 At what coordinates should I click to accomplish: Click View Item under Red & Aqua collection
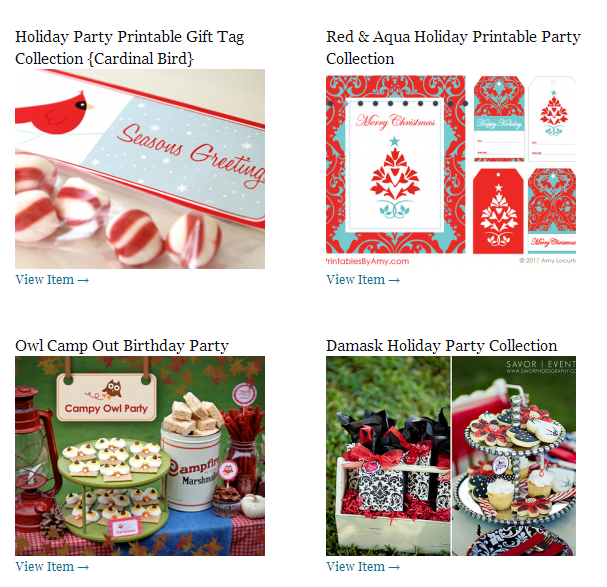click(x=363, y=280)
